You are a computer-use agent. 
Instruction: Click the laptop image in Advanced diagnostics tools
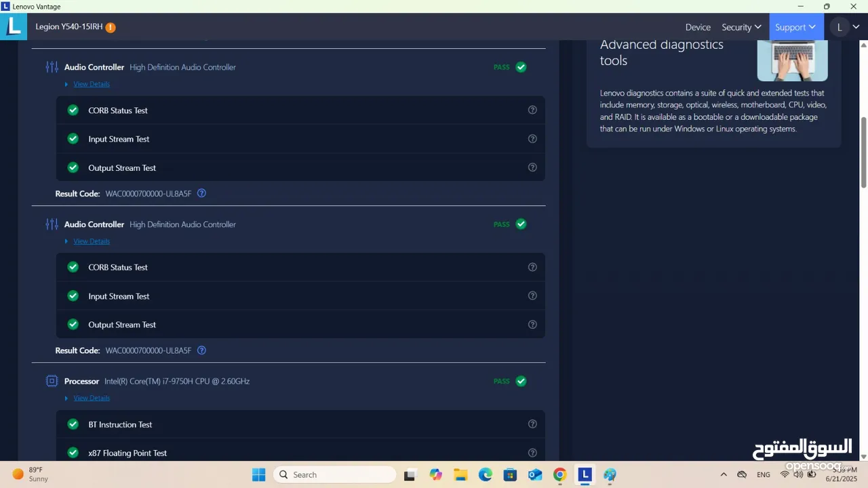(792, 60)
